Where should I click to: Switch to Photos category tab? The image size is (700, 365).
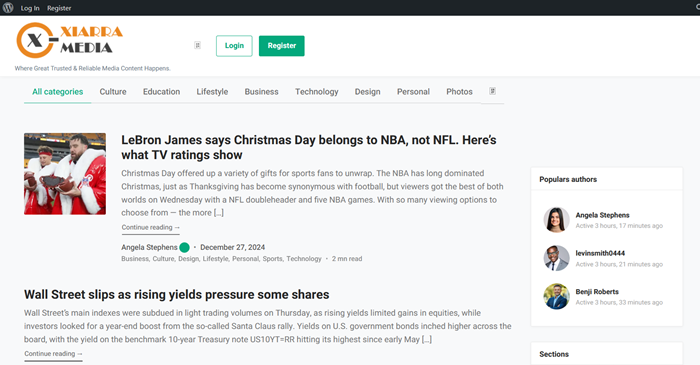(x=459, y=91)
